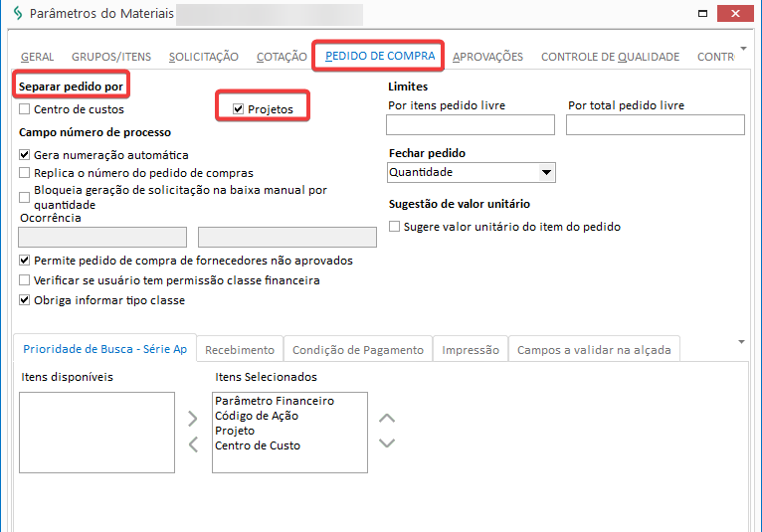Uncheck Gera numeração automática

click(25, 155)
